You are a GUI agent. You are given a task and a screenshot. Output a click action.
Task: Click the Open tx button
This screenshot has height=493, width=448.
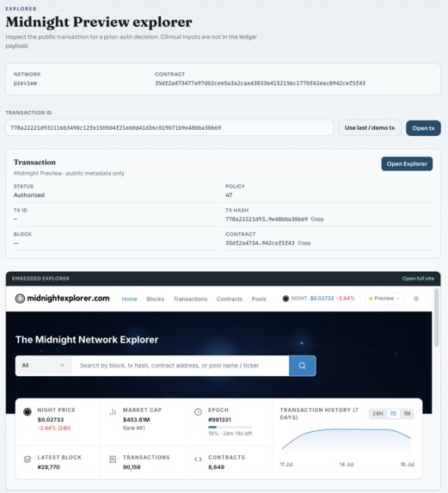coord(423,128)
